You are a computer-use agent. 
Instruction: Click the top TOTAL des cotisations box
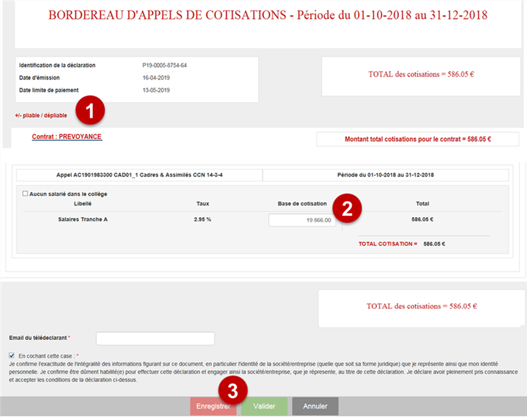421,74
